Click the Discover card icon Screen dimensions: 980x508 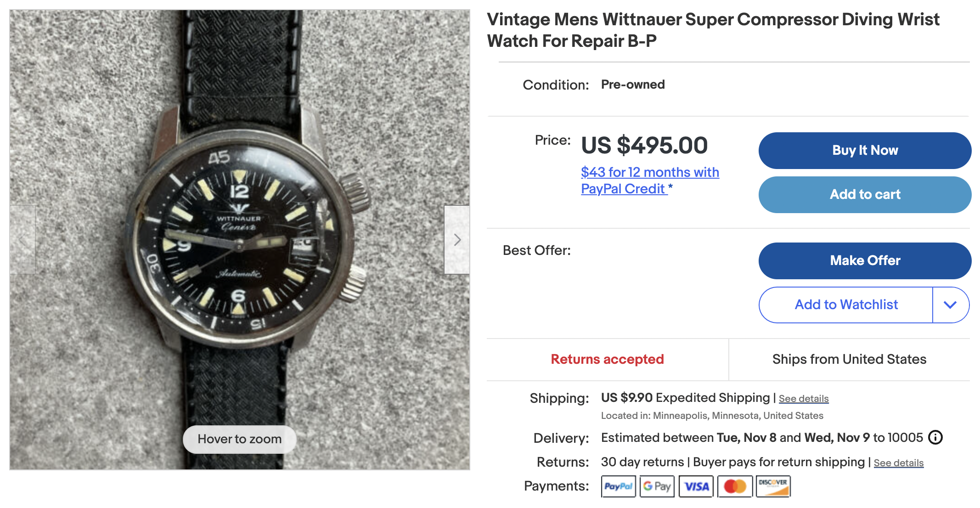tap(773, 486)
